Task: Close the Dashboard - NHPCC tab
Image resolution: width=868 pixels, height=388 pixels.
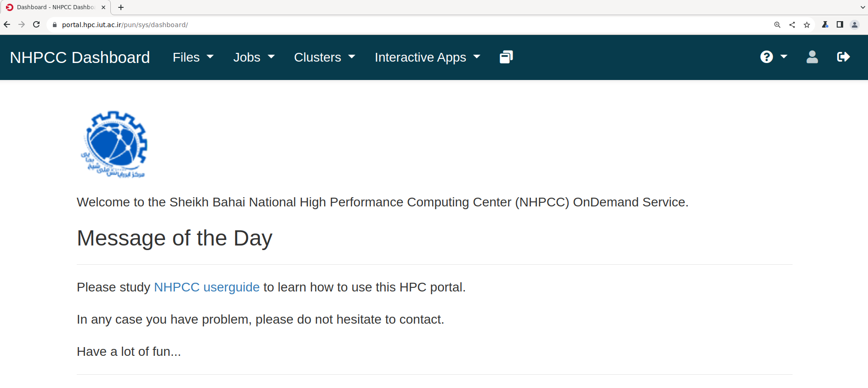Action: [x=103, y=7]
